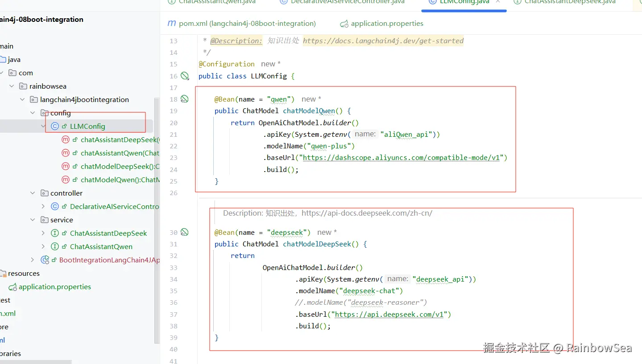The height and width of the screenshot is (364, 642).
Task: Select the chatAssistantQwen method in tree
Action: [x=120, y=153]
